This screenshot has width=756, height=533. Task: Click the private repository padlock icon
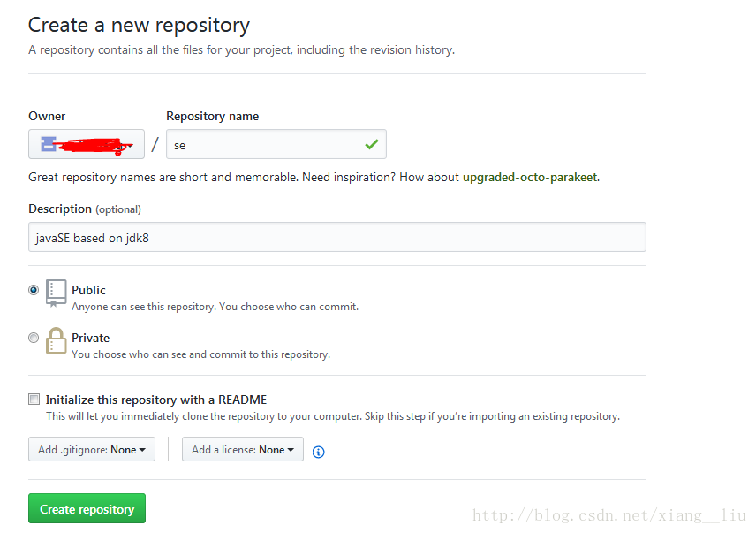[x=56, y=340]
